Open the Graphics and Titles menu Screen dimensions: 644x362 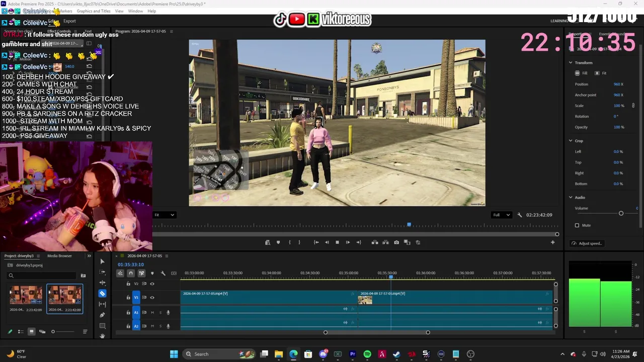(x=94, y=11)
